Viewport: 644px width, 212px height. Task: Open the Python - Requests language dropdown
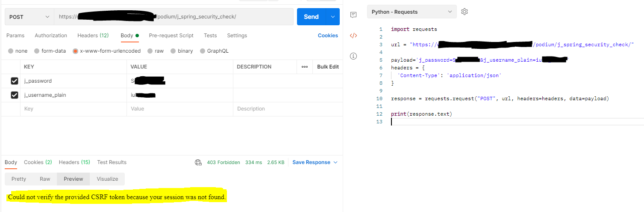[411, 12]
